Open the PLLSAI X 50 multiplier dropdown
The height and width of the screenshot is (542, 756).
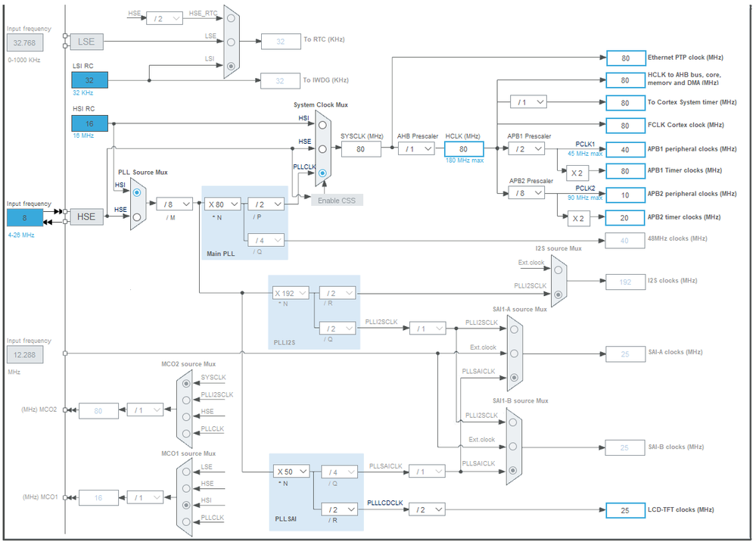pyautogui.click(x=291, y=471)
